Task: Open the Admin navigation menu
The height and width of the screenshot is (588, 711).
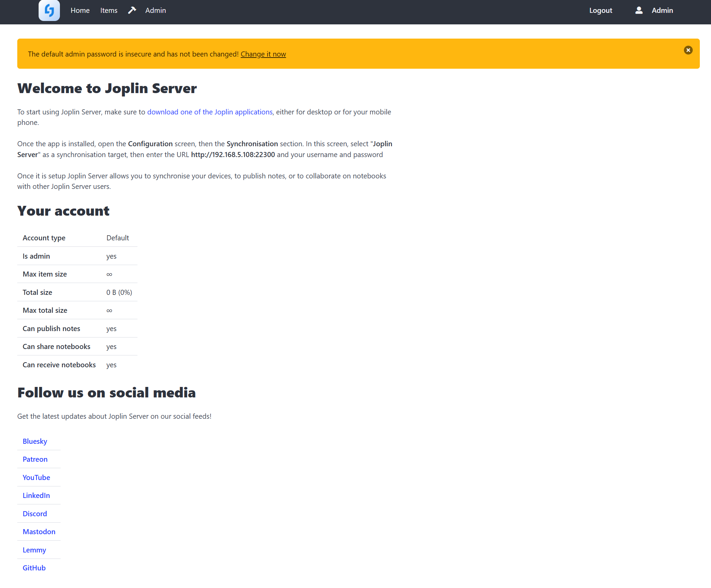Action: click(155, 10)
